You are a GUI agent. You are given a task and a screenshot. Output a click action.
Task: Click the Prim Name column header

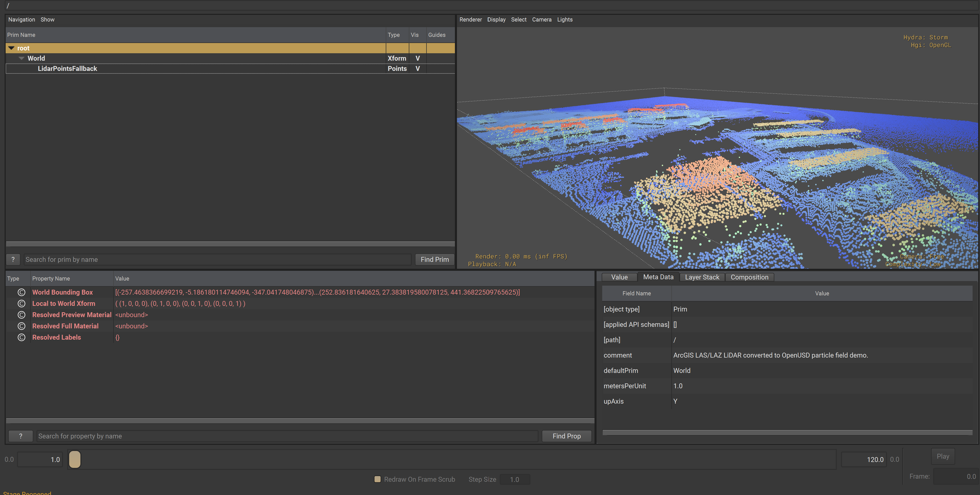click(195, 35)
